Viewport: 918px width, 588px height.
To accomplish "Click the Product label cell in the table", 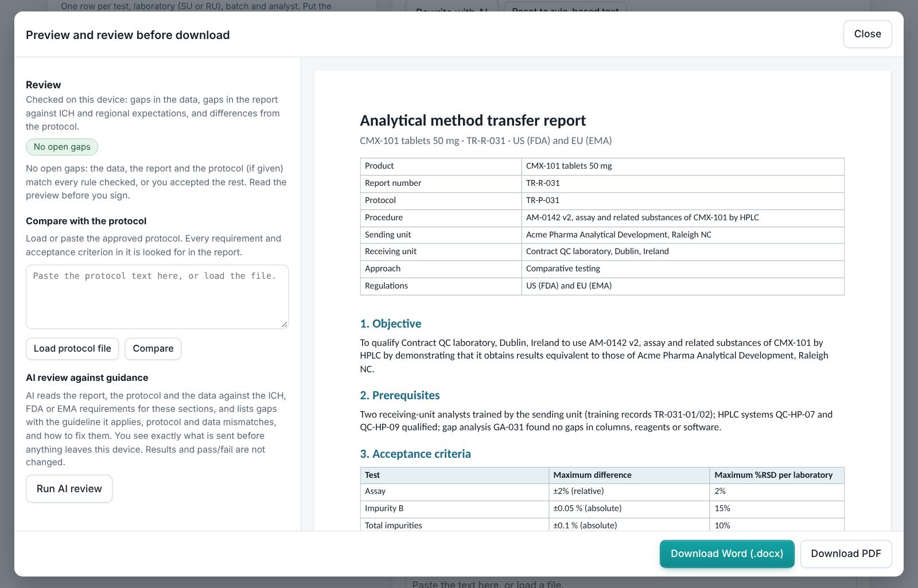I will click(x=441, y=166).
